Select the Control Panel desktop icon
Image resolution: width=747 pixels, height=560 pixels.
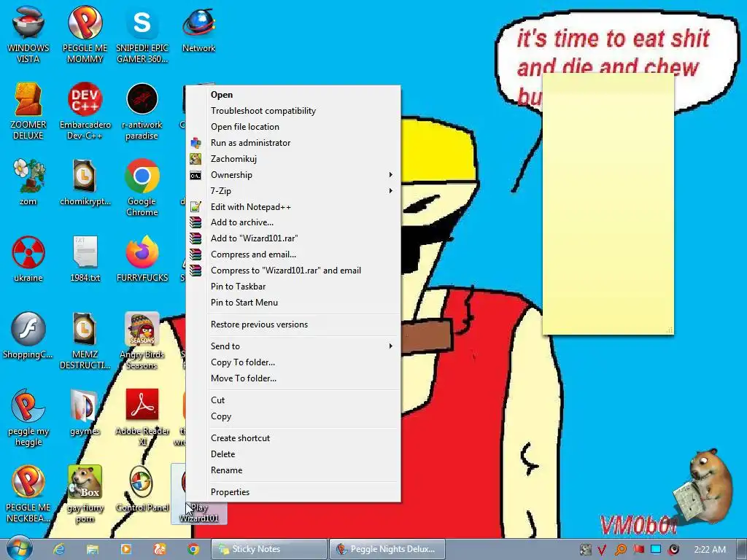click(x=142, y=489)
